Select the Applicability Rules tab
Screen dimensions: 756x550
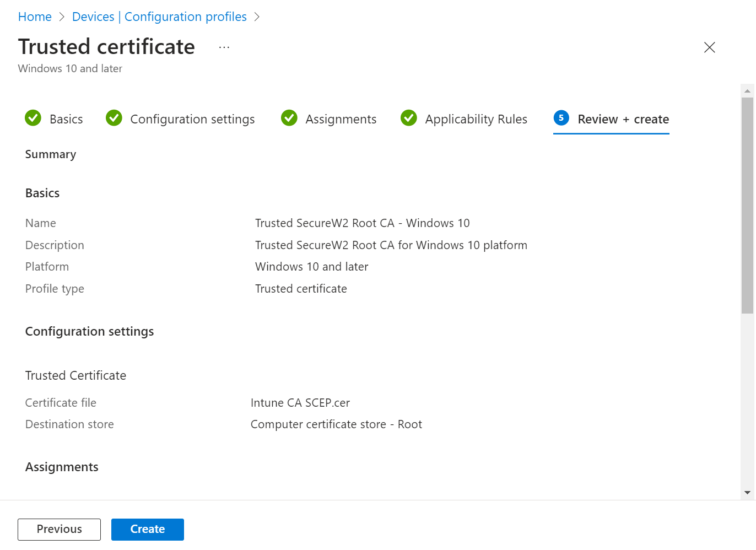476,119
